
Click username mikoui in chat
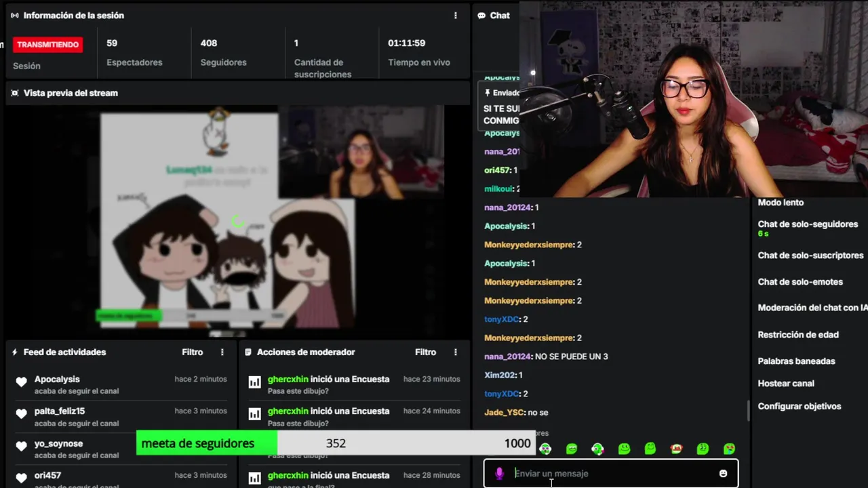click(x=498, y=189)
